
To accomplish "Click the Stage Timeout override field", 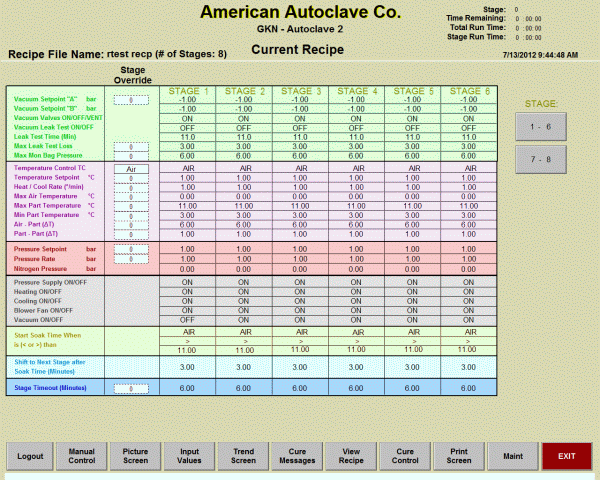I will tap(131, 387).
